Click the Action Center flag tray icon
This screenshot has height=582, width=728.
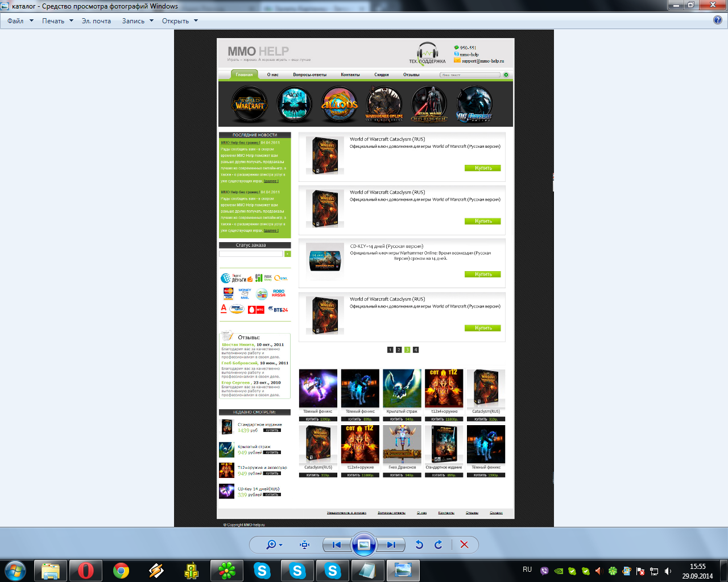(640, 571)
